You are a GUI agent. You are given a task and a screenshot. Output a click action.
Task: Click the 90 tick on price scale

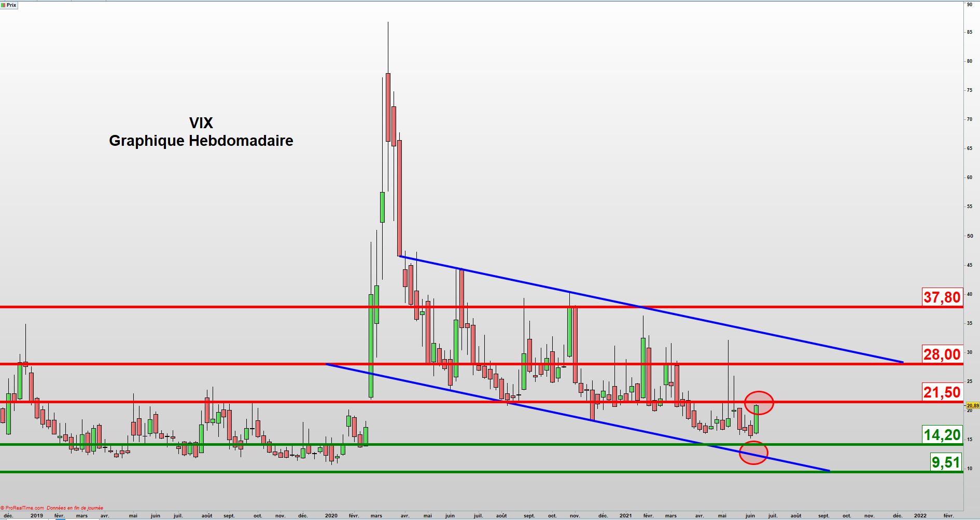point(969,5)
